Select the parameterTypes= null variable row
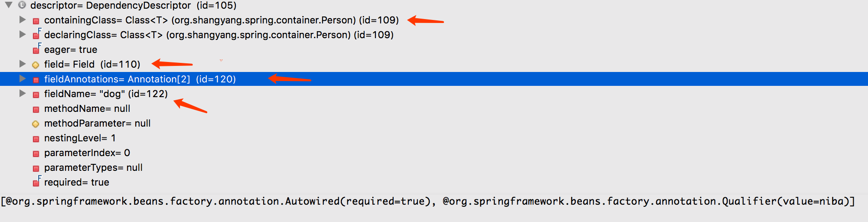Screen dimensions: 868x222 tap(93, 167)
